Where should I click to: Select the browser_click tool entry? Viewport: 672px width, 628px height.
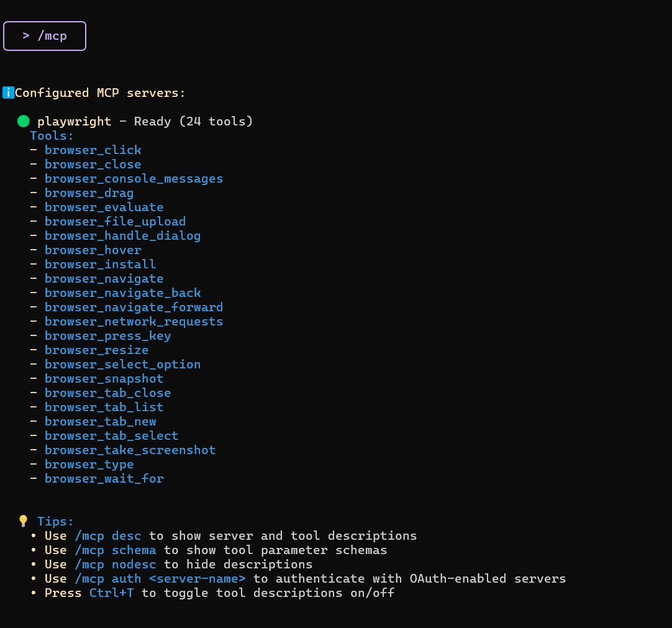pyautogui.click(x=93, y=150)
